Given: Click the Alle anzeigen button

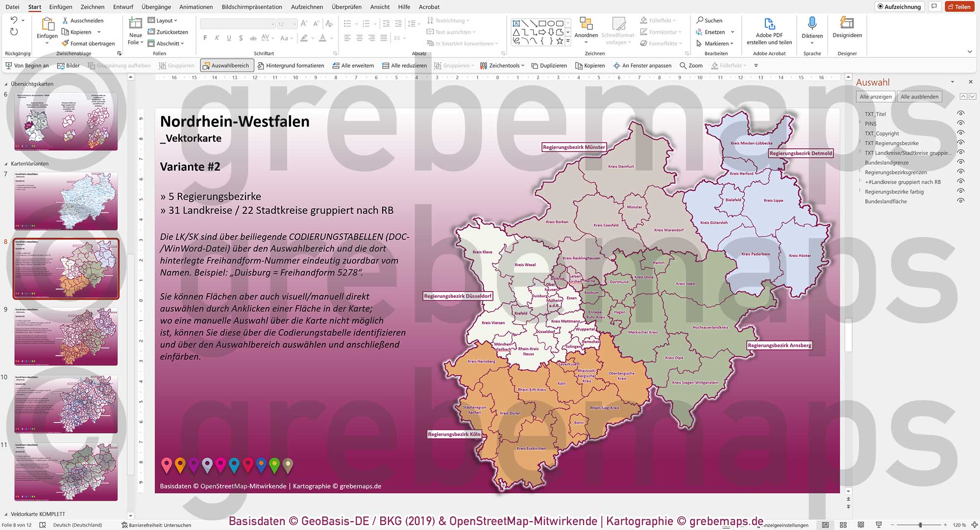Looking at the screenshot, I should (876, 96).
